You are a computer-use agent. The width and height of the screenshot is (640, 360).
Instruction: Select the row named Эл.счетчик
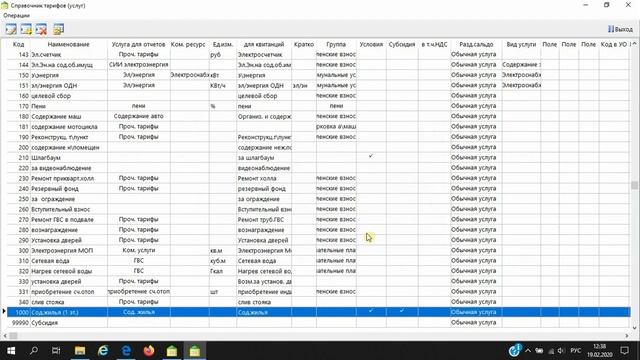(318, 54)
